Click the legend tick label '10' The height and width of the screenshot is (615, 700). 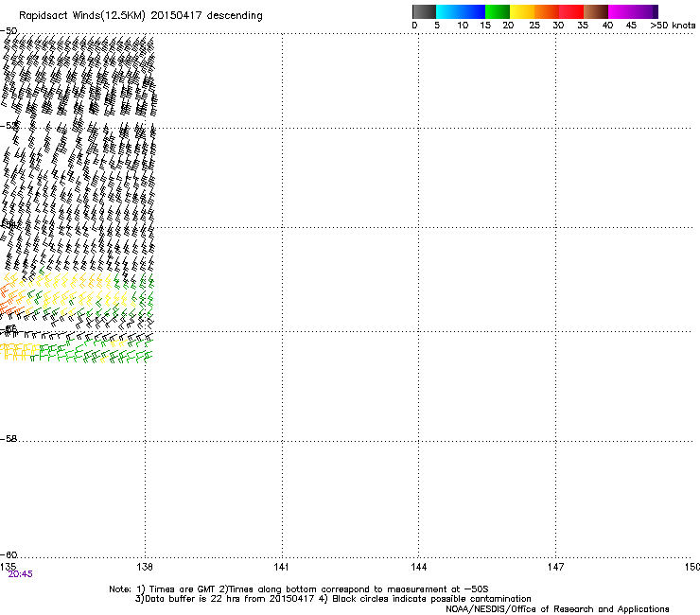pos(463,26)
